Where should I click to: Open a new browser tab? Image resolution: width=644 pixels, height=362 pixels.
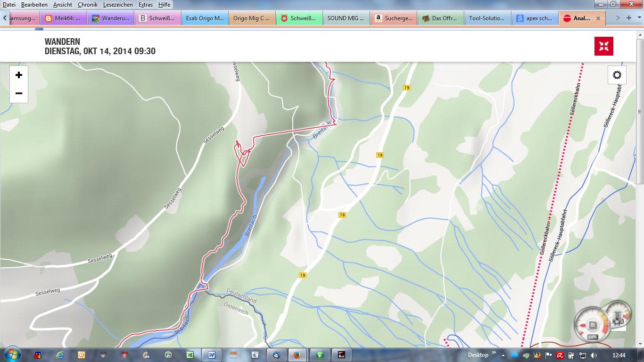point(628,18)
